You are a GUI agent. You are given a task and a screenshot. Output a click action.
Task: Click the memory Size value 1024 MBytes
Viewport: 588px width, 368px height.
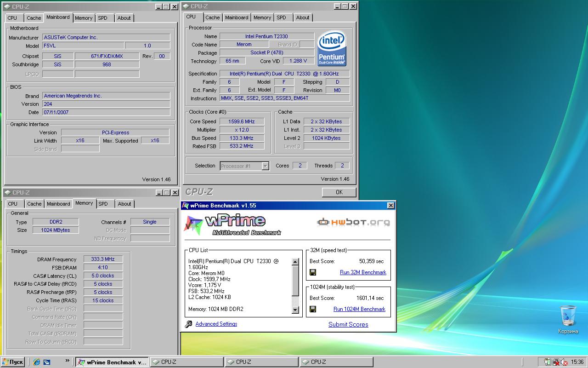[56, 230]
